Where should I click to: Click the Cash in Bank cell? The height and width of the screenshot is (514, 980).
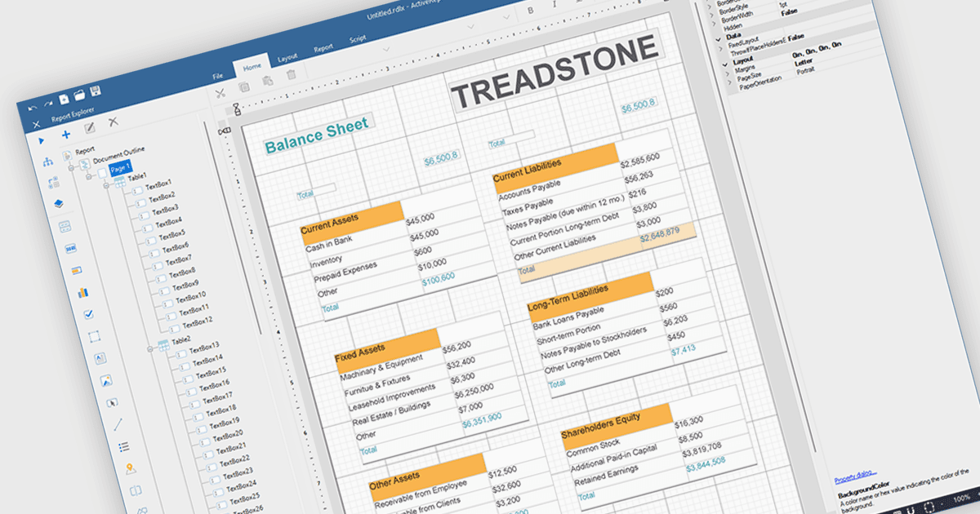pyautogui.click(x=329, y=244)
